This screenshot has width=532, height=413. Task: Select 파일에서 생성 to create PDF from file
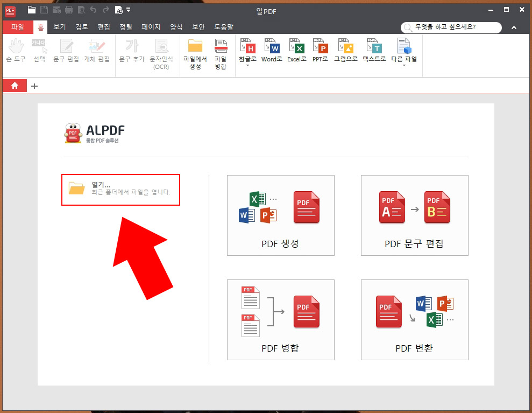coord(195,52)
